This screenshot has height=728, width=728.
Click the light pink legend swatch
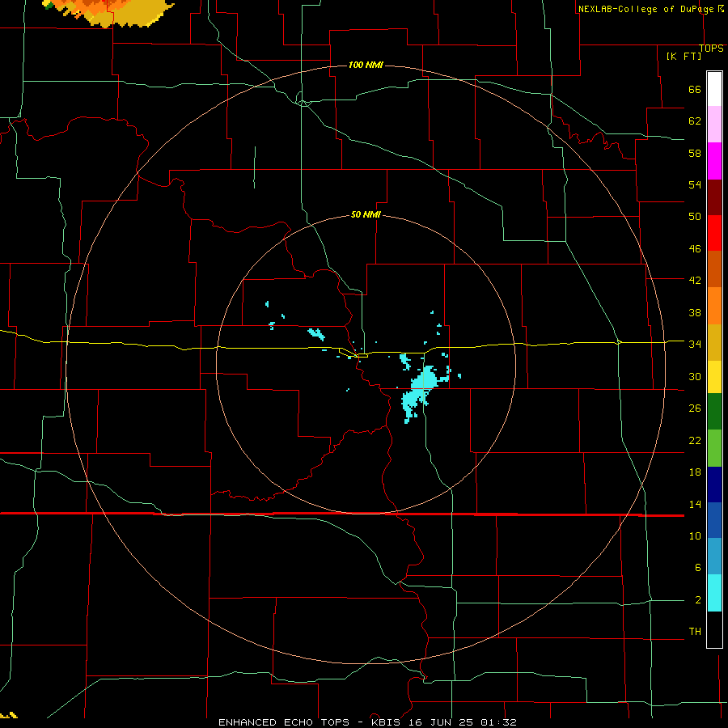[714, 125]
